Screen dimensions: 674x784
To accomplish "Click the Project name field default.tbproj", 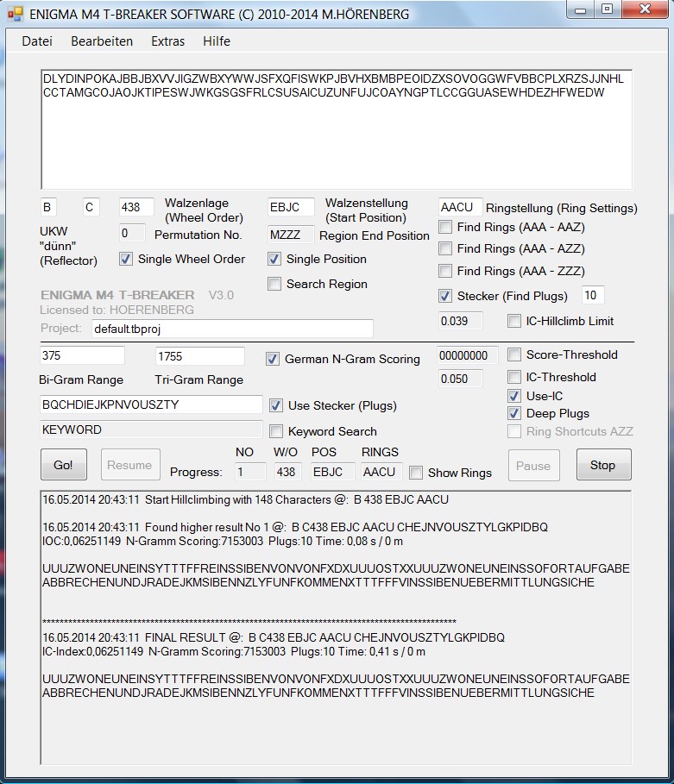I will click(x=231, y=329).
